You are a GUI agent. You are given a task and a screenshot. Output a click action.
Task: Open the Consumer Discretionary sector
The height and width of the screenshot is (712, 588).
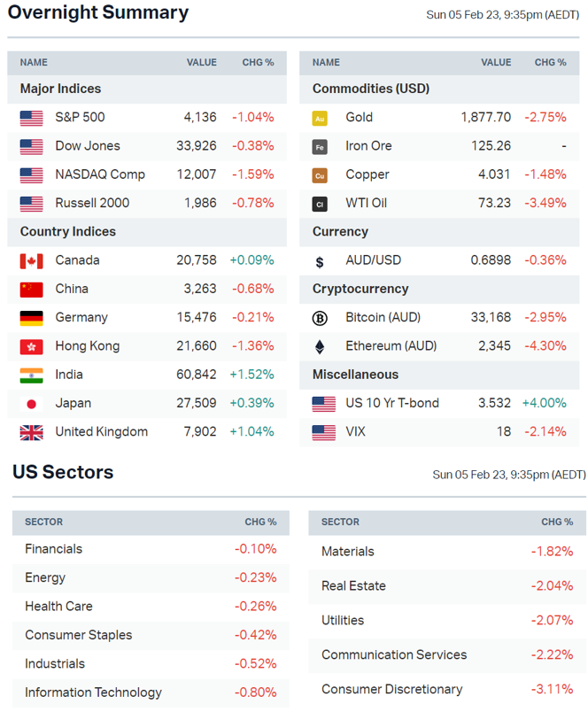point(391,689)
